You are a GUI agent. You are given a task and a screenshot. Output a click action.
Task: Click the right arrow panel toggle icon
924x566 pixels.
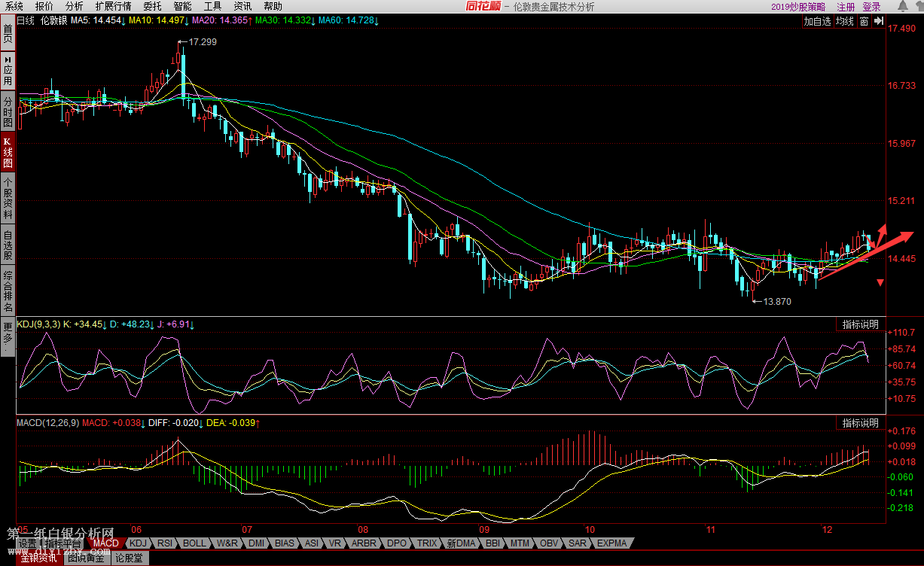[878, 22]
